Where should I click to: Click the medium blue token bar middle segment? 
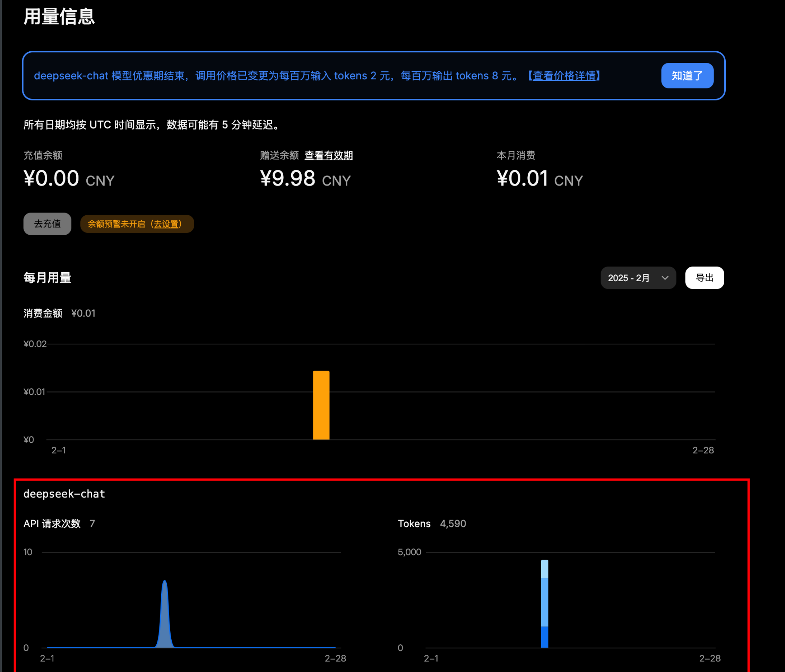point(544,602)
